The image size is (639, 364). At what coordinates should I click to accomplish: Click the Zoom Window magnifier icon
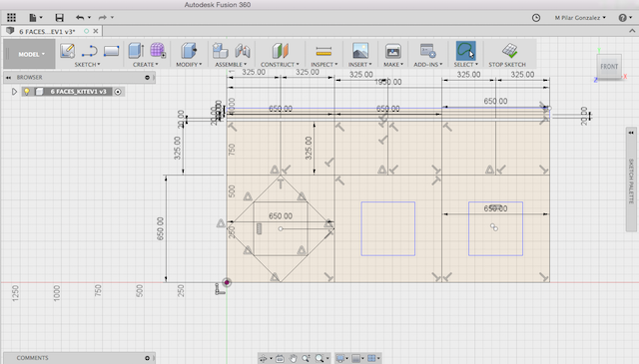click(319, 358)
